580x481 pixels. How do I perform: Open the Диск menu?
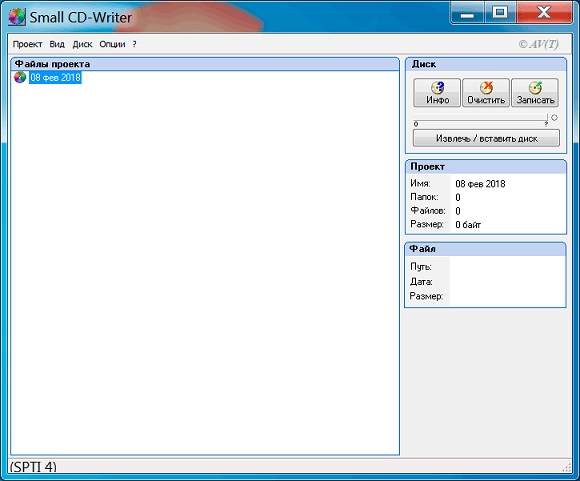82,44
